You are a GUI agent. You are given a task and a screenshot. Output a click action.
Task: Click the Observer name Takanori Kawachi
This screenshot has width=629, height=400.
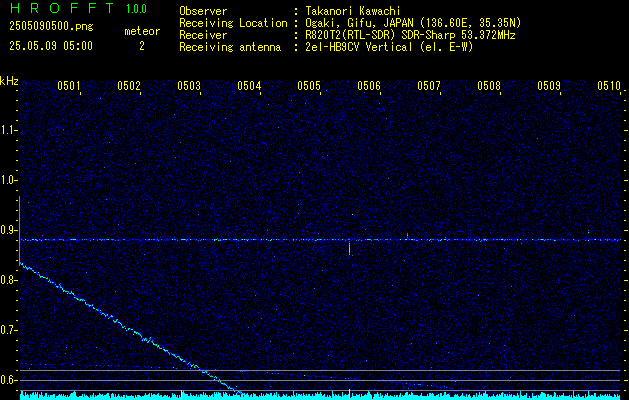coord(353,11)
